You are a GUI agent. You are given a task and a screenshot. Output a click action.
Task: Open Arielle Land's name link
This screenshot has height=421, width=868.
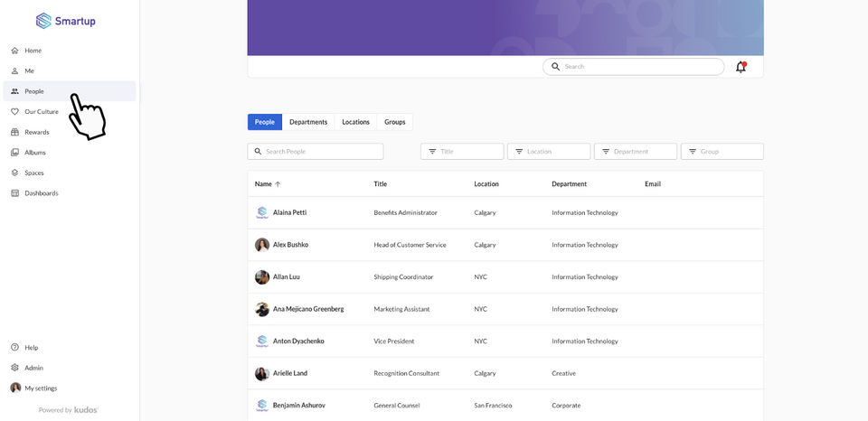(290, 373)
